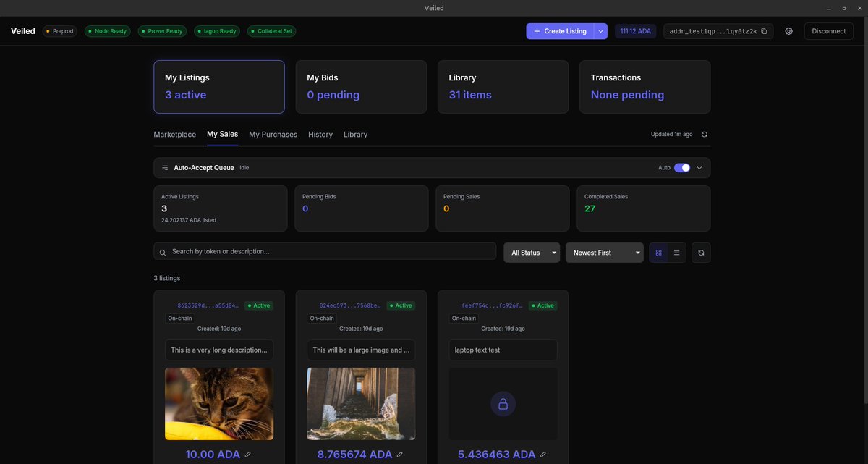The width and height of the screenshot is (868, 464).
Task: Open the My Bids 0 pending card
Action: (x=361, y=87)
